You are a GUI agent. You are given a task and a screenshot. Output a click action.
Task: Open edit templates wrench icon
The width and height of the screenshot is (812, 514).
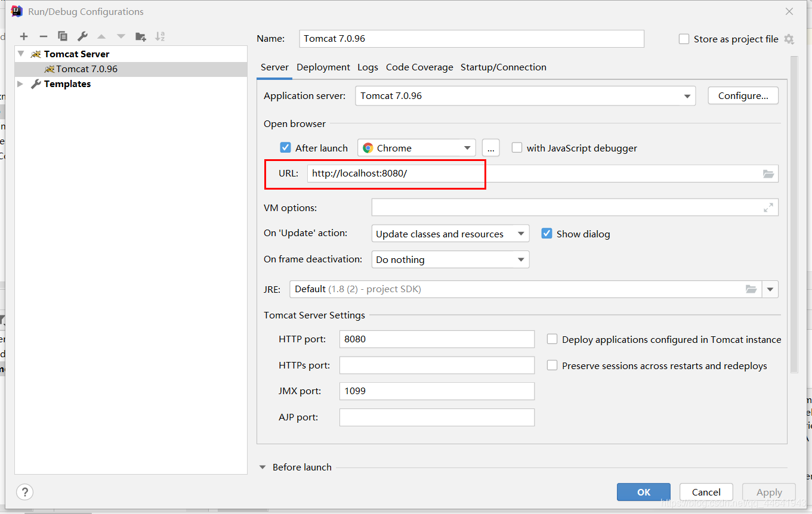pyautogui.click(x=82, y=36)
